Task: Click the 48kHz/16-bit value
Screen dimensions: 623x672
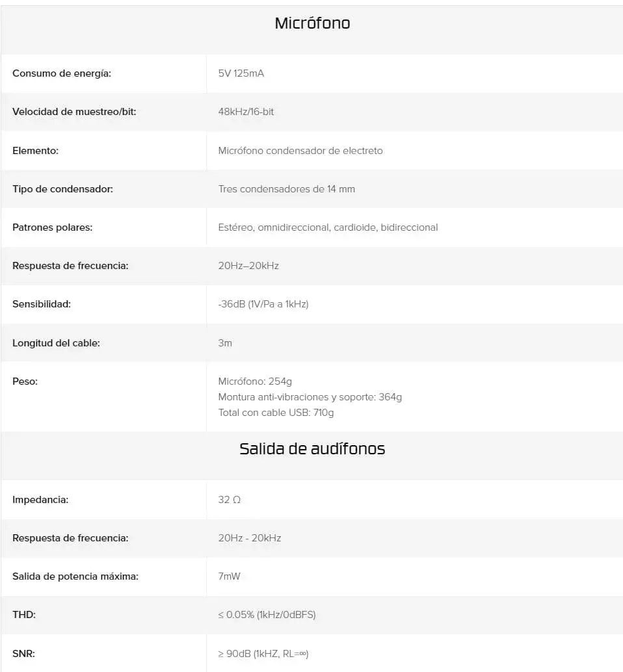Action: coord(246,112)
